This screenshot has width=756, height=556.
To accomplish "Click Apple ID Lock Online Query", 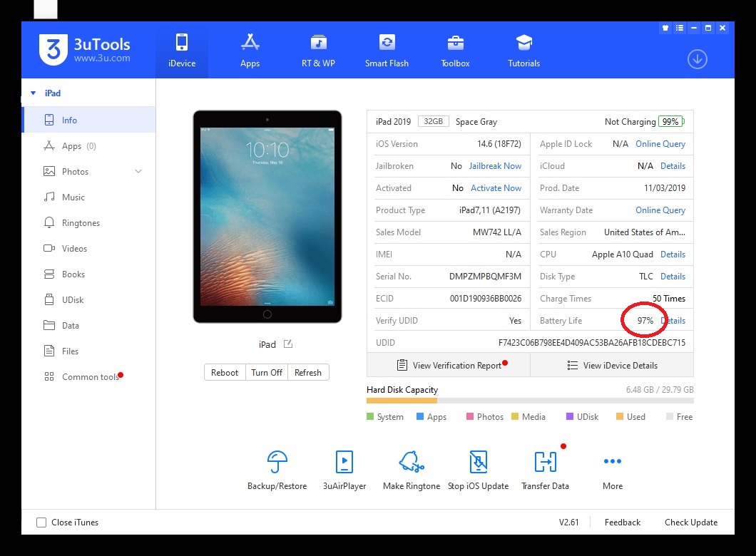I will pos(660,143).
